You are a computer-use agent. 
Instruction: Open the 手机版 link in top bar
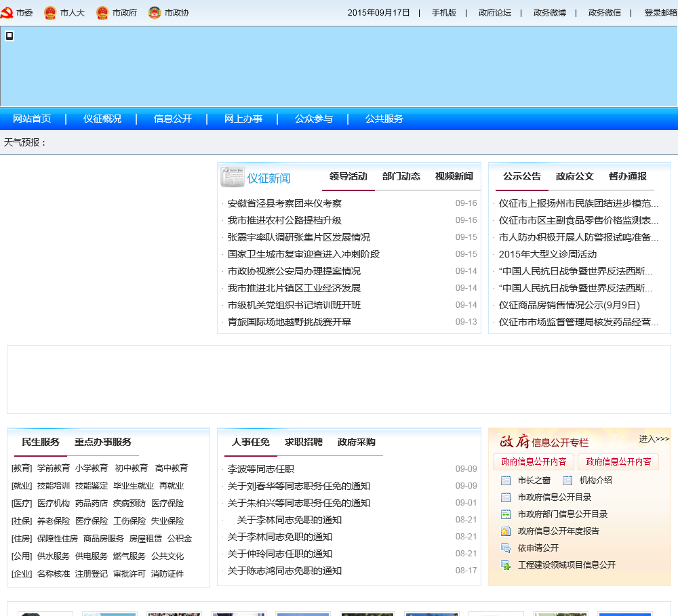pyautogui.click(x=444, y=13)
